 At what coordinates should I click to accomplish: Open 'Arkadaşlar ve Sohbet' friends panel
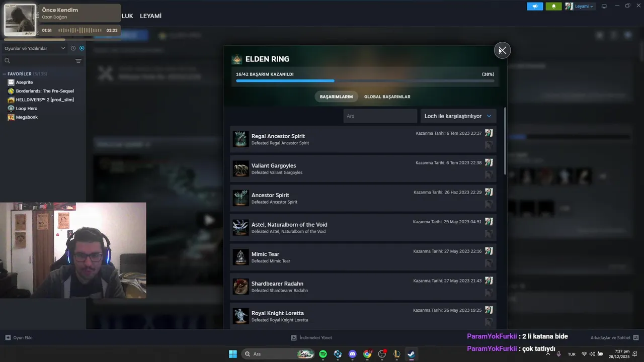pyautogui.click(x=614, y=338)
